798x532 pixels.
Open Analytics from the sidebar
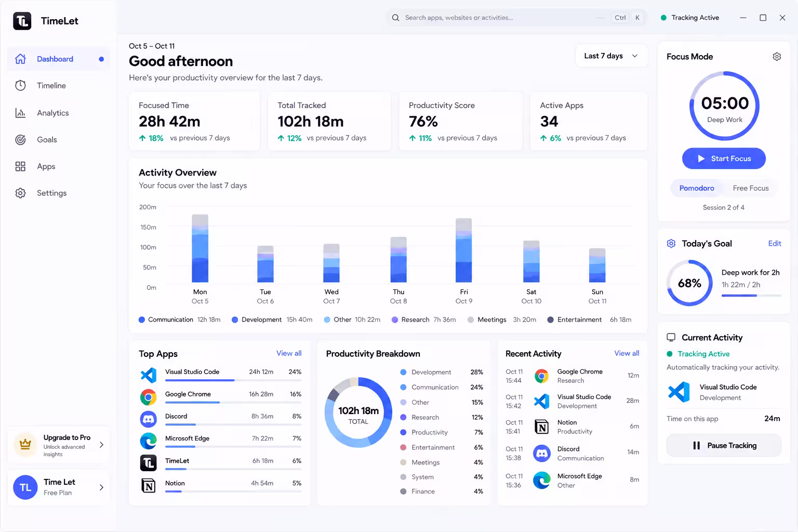(x=58, y=113)
